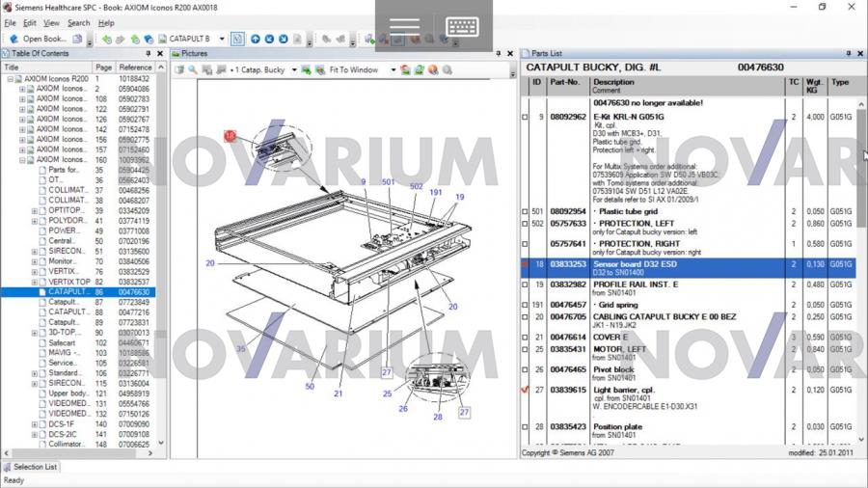This screenshot has width=868, height=488.
Task: Click the zoom magnifier icon in Pictures toolbar
Action: [193, 70]
